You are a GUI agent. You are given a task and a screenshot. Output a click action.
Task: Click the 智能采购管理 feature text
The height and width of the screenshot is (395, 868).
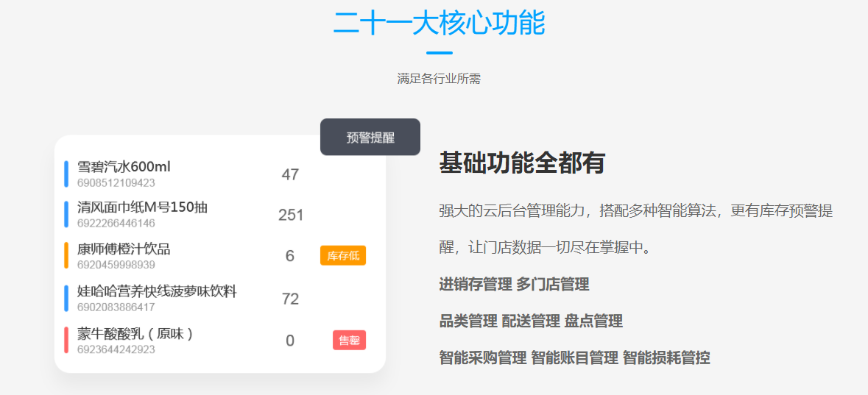(483, 358)
